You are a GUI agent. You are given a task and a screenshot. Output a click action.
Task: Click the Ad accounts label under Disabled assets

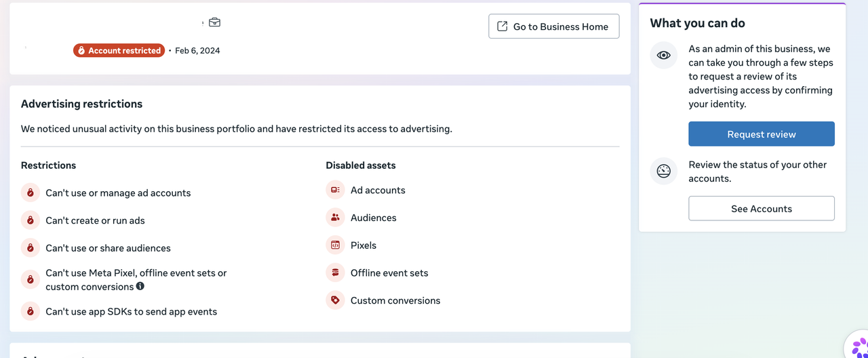(x=378, y=191)
